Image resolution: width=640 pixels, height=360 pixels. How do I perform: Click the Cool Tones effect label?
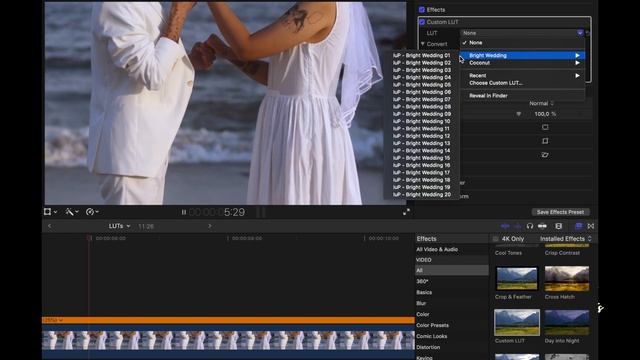(x=508, y=253)
